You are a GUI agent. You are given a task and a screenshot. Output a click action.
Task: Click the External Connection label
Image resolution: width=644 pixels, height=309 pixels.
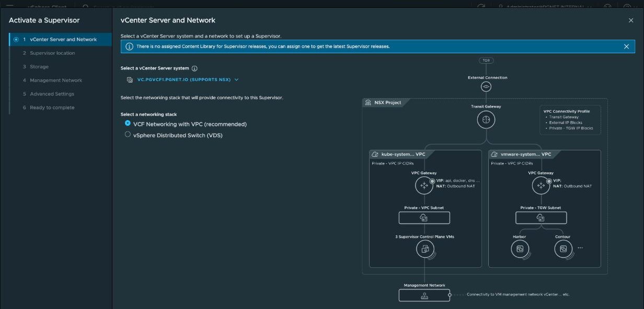click(487, 78)
